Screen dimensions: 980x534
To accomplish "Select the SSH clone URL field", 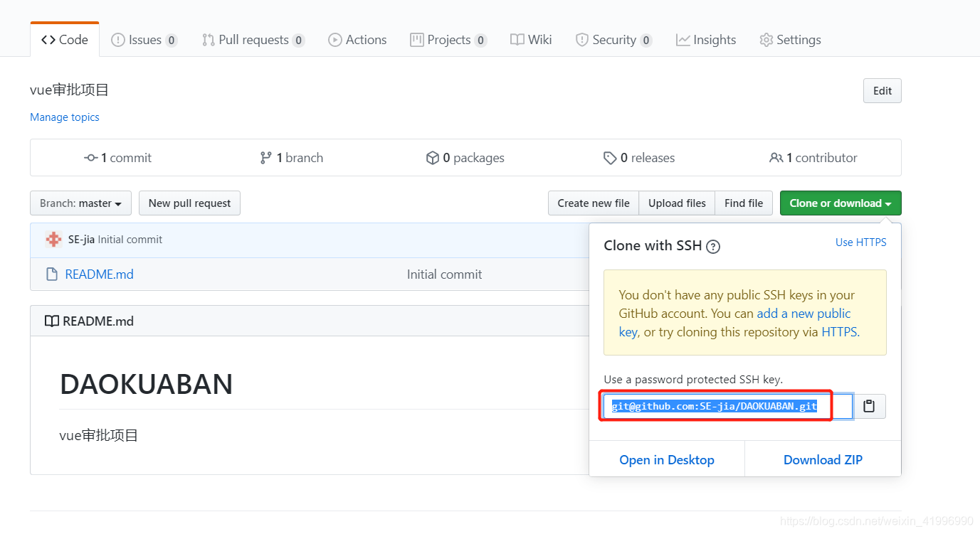I will (x=728, y=407).
